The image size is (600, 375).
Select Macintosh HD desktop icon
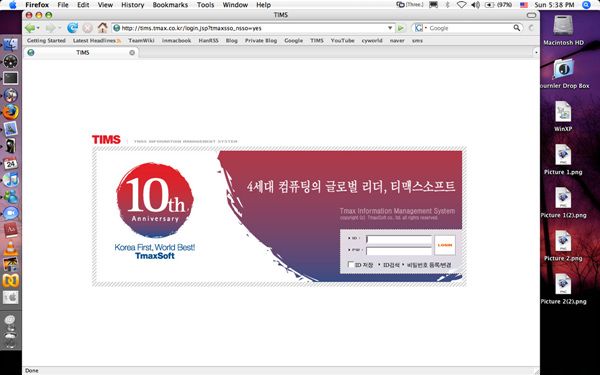pyautogui.click(x=563, y=31)
